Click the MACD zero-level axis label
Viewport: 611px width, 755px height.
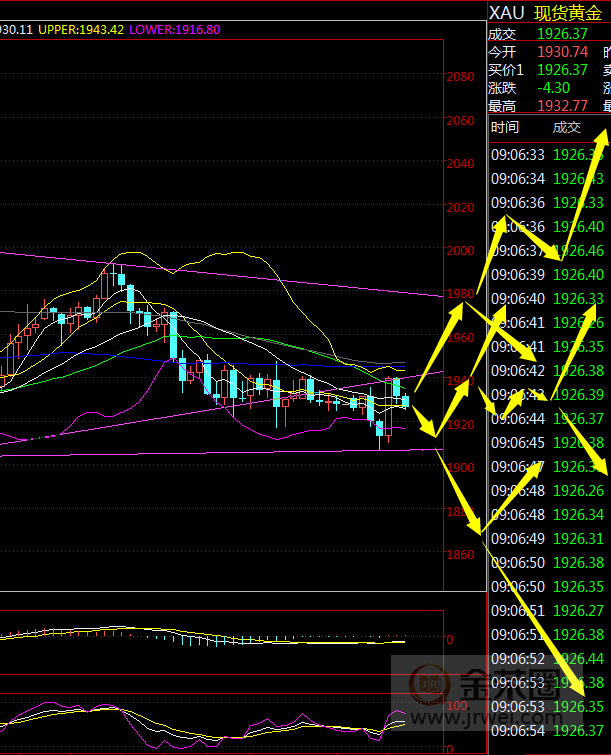(x=450, y=639)
